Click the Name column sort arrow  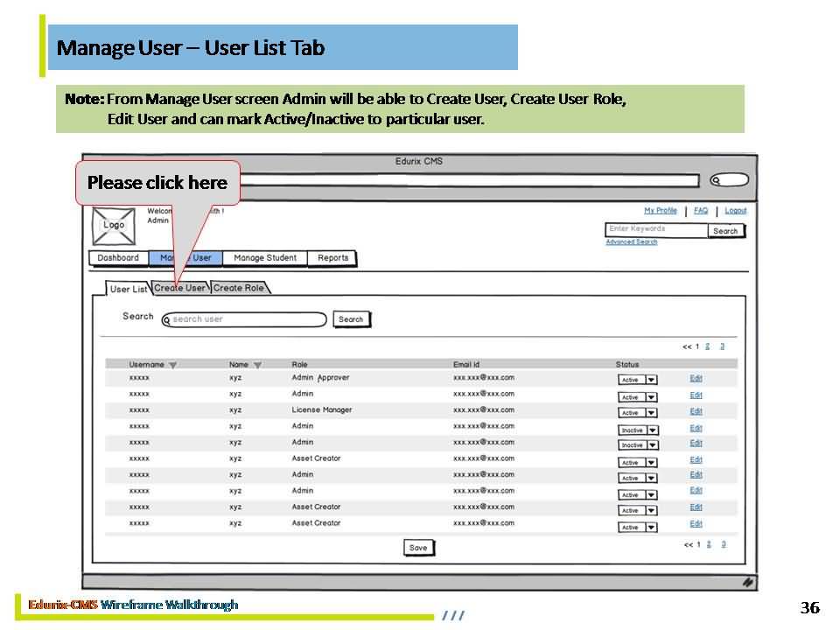(257, 365)
